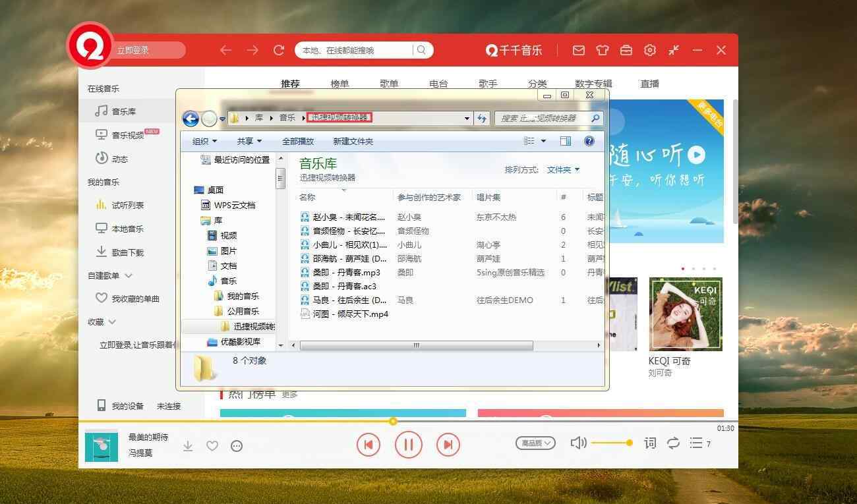Collapse the 自建歌单 section
This screenshot has width=857, height=504.
click(x=129, y=275)
